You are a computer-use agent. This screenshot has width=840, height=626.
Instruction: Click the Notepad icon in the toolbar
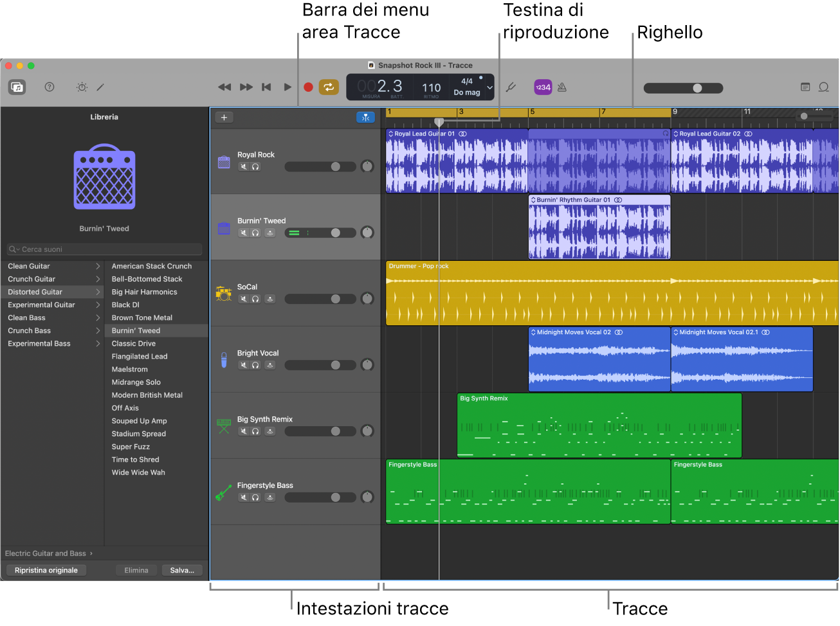(805, 87)
